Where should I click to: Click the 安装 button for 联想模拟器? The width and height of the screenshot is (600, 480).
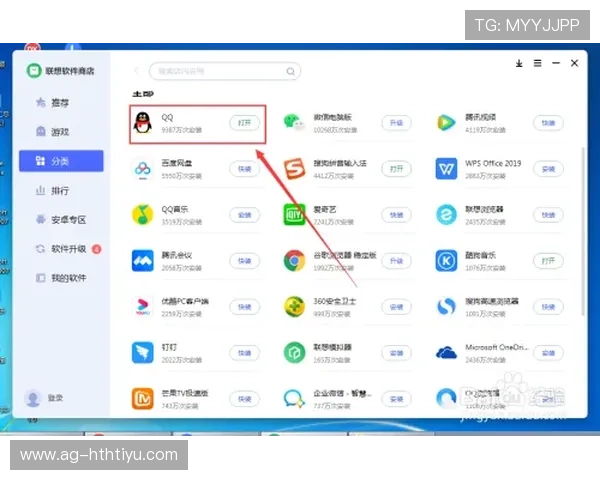pyautogui.click(x=396, y=353)
